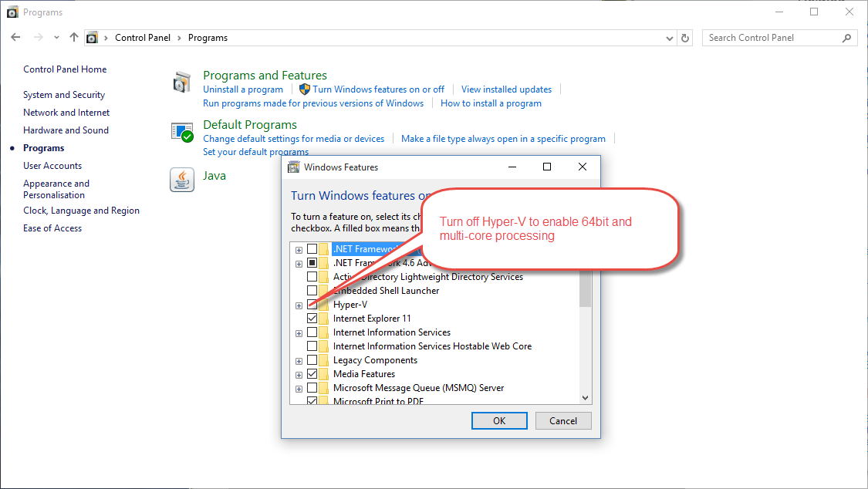This screenshot has width=868, height=489.
Task: Open Network and Internet category
Action: point(66,113)
